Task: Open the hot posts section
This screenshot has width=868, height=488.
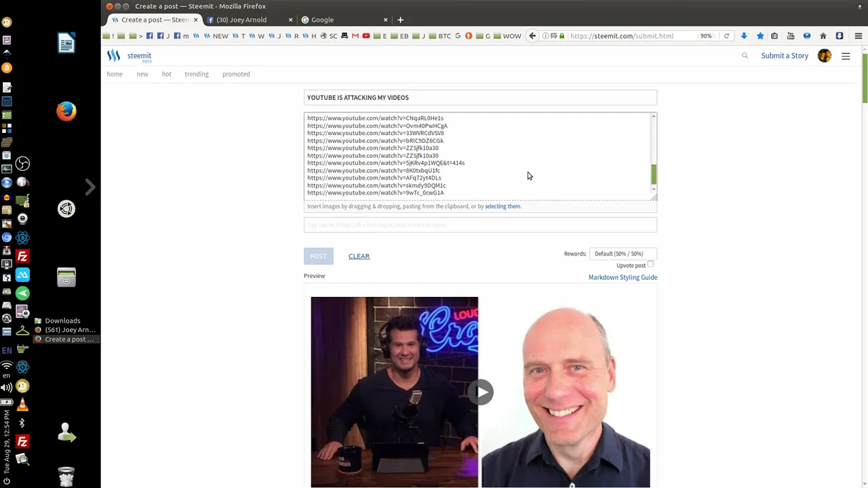Action: tap(166, 74)
